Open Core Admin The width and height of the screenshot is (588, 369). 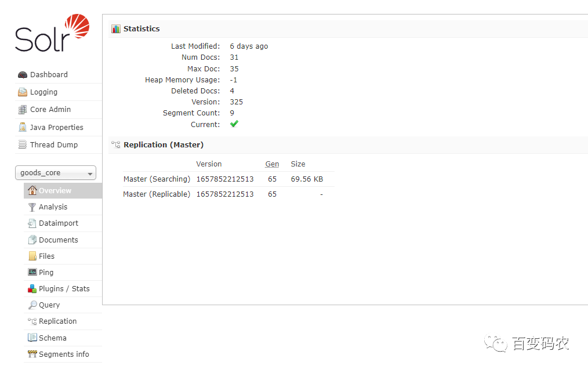click(x=50, y=110)
